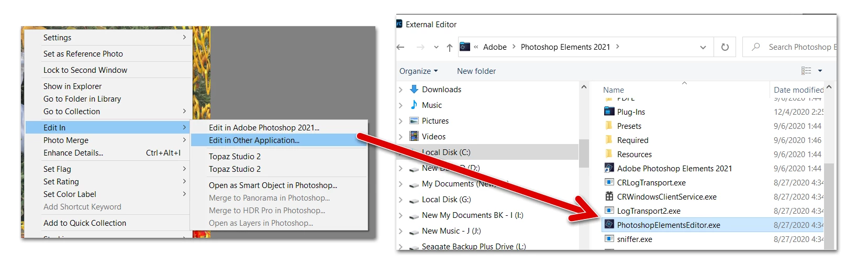Open the Photo Merge submenu
The width and height of the screenshot is (868, 264).
tap(108, 140)
